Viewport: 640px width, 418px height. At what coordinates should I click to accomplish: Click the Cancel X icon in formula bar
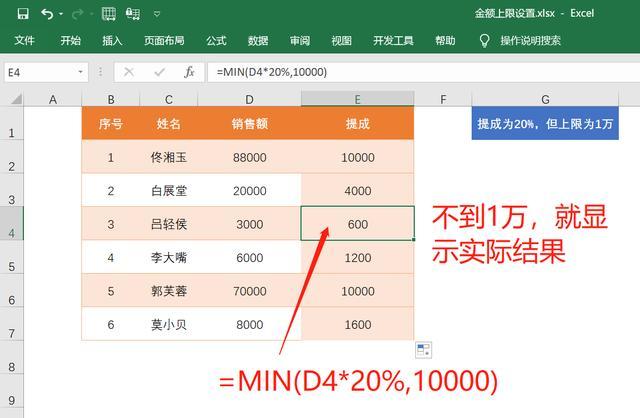[x=129, y=73]
